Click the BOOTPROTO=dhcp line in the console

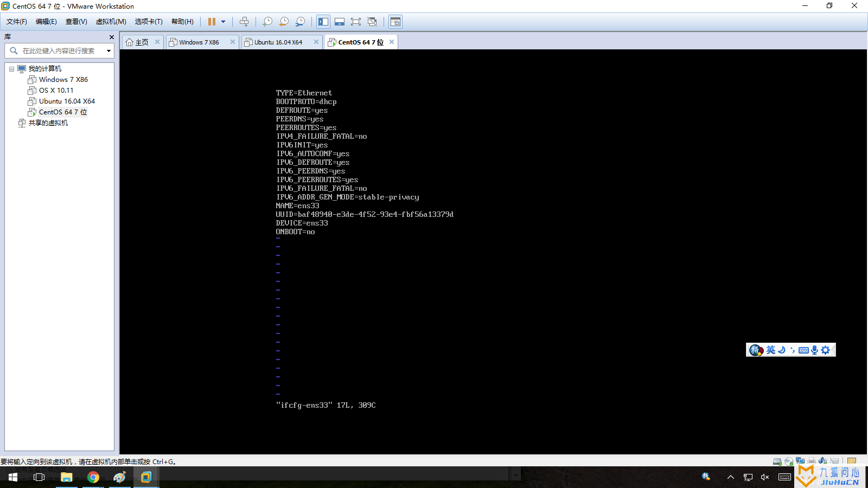306,101
